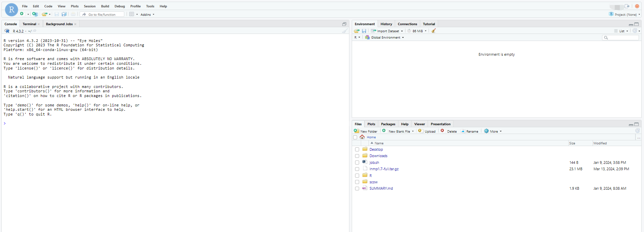This screenshot has height=232, width=644.
Task: Click the Home house icon in Files path
Action: tap(362, 137)
